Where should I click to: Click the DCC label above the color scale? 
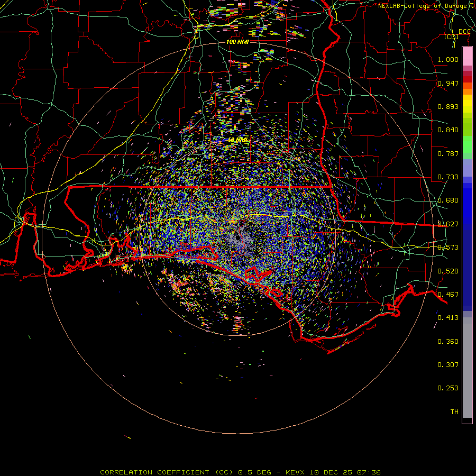click(x=464, y=32)
